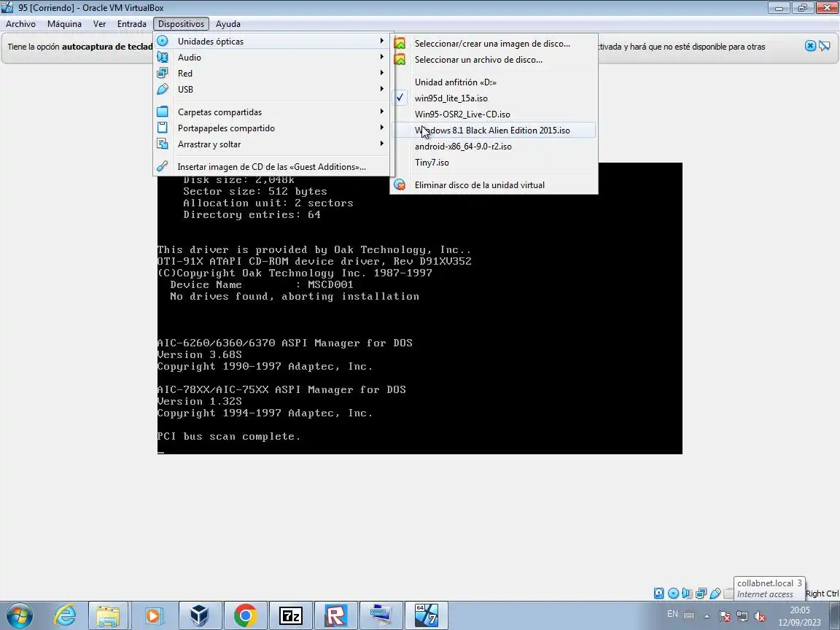Viewport: 840px width, 630px height.
Task: Open the Ayuda menu
Action: coord(228,24)
